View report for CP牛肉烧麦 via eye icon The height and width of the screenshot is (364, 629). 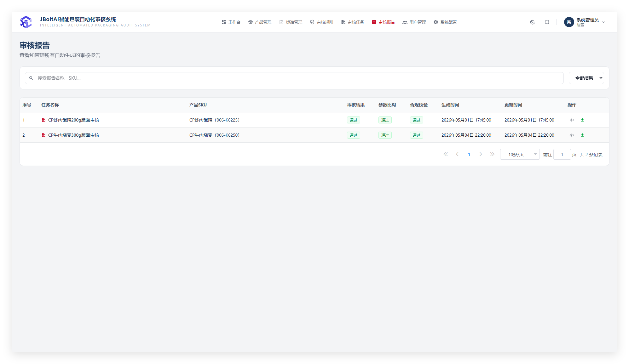tap(572, 135)
